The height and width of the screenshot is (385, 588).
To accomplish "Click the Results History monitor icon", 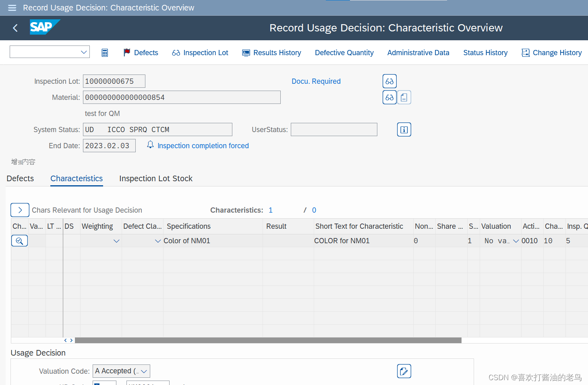I will (x=246, y=52).
